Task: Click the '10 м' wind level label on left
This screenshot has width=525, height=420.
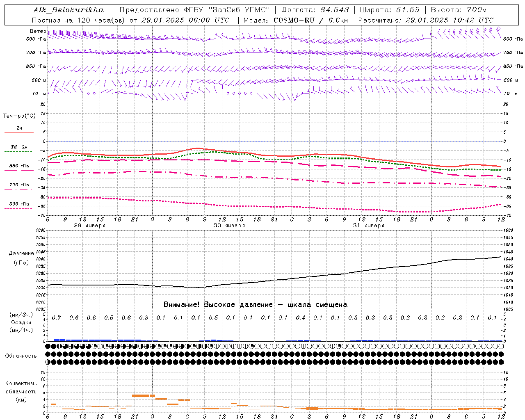Action: point(39,94)
